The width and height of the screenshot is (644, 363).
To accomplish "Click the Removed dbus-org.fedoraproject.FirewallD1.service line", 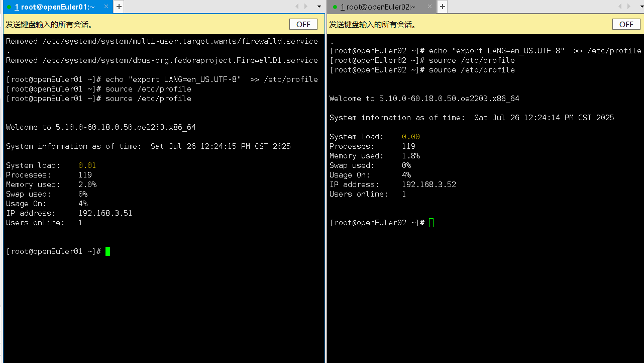I will pyautogui.click(x=162, y=60).
